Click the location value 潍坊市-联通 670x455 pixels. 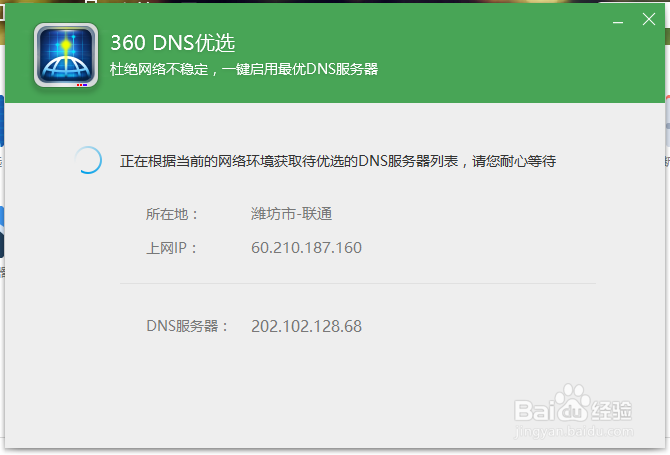(x=291, y=214)
